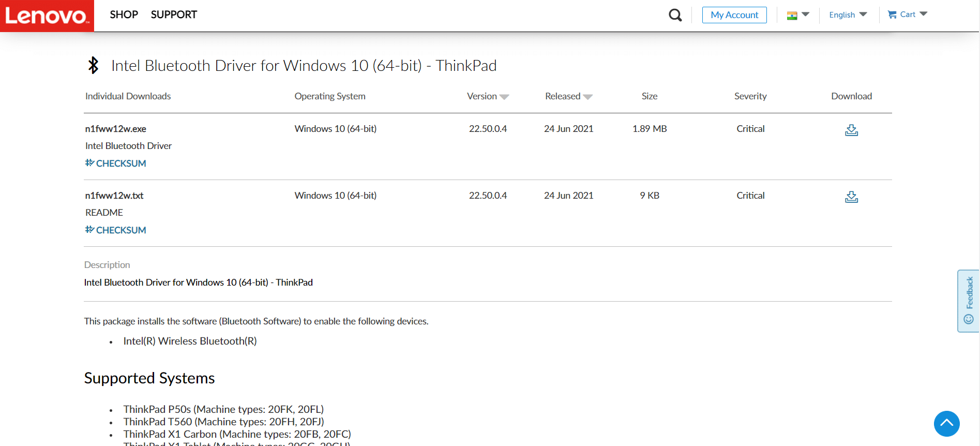Click the back-to-top arrow button

tap(946, 423)
